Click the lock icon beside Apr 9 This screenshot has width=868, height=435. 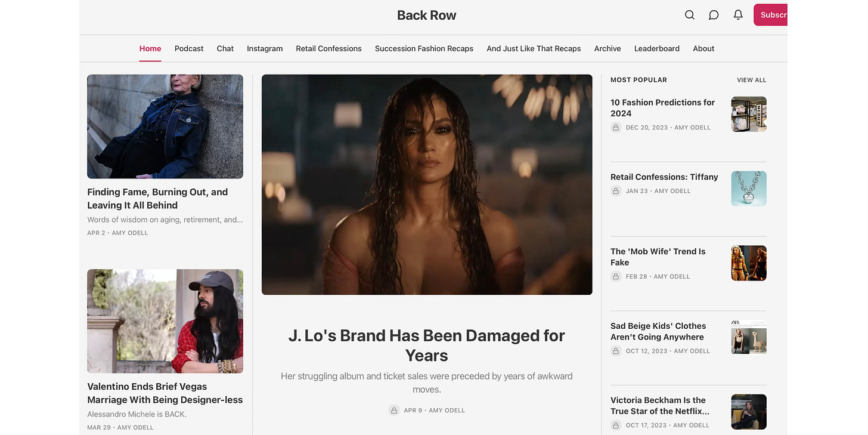[x=393, y=411]
